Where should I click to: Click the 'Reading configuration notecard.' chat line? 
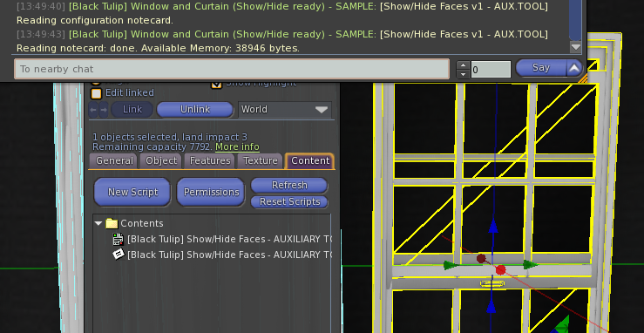pos(95,21)
